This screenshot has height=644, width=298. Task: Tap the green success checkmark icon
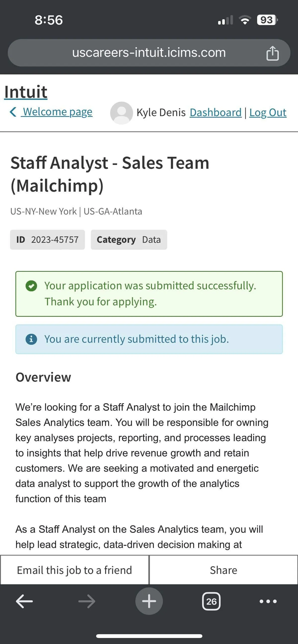pyautogui.click(x=31, y=286)
